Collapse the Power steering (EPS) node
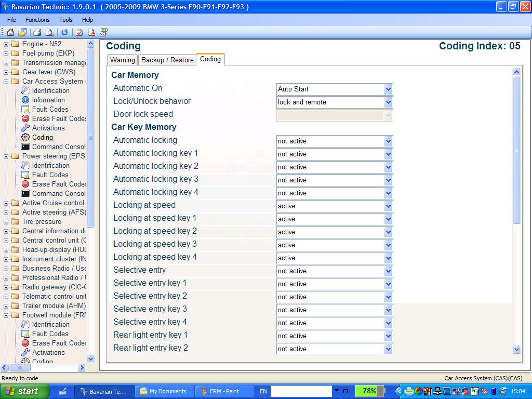Image resolution: width=532 pixels, height=399 pixels. pyautogui.click(x=6, y=156)
